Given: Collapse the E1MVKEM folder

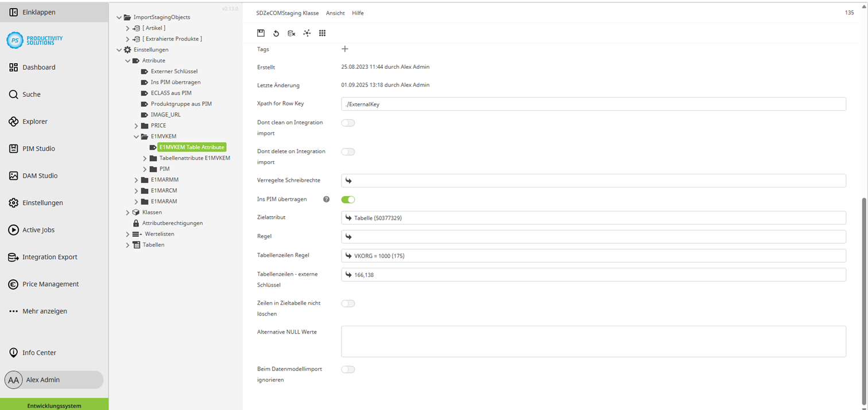Looking at the screenshot, I should pos(137,136).
